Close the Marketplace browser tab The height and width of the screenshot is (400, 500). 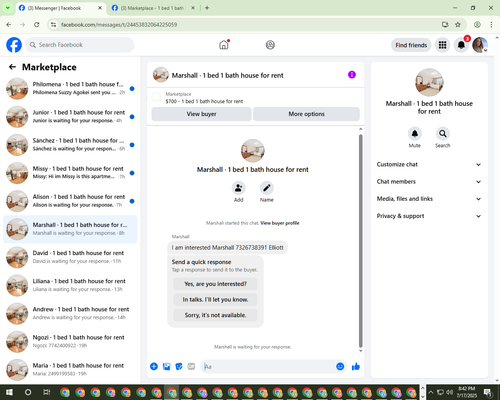193,8
